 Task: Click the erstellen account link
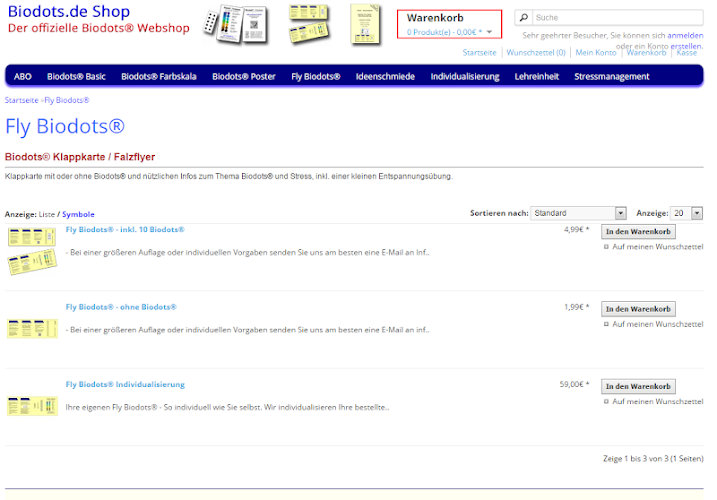686,46
